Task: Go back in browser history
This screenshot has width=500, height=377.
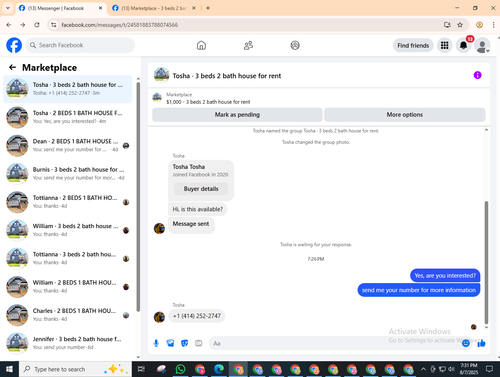Action: [9, 25]
